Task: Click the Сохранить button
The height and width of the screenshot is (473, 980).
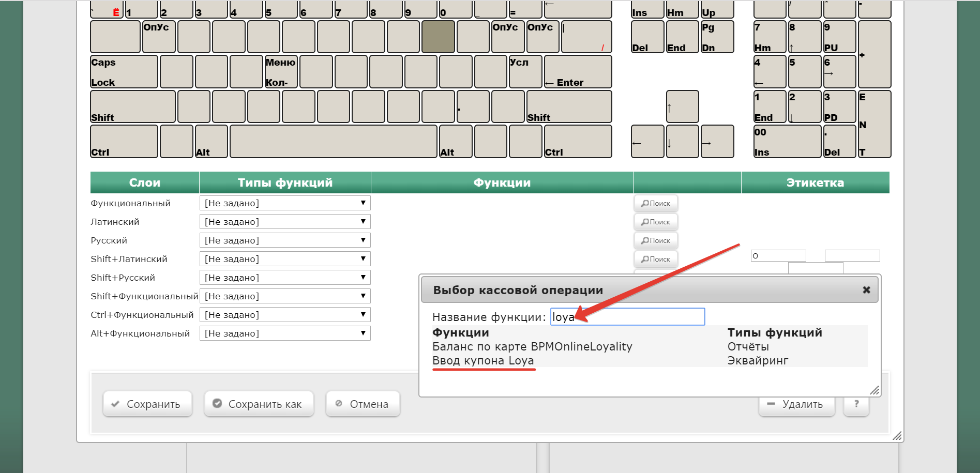Action: point(147,404)
